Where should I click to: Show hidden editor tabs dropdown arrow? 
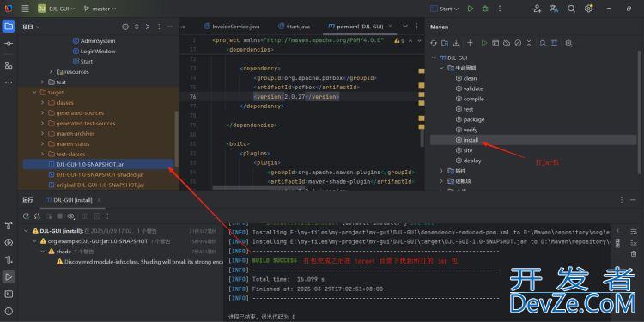pyautogui.click(x=405, y=27)
